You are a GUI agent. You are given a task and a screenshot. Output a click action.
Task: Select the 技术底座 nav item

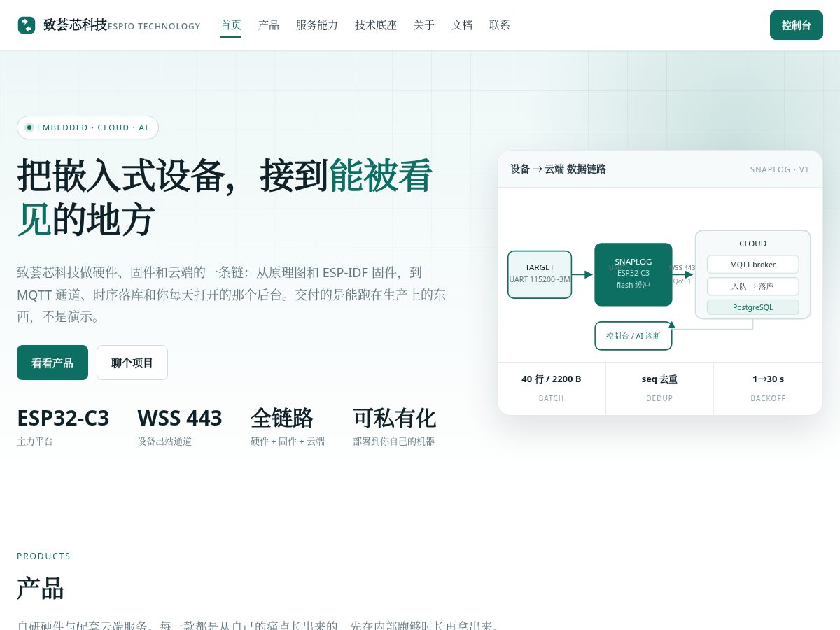(x=376, y=25)
